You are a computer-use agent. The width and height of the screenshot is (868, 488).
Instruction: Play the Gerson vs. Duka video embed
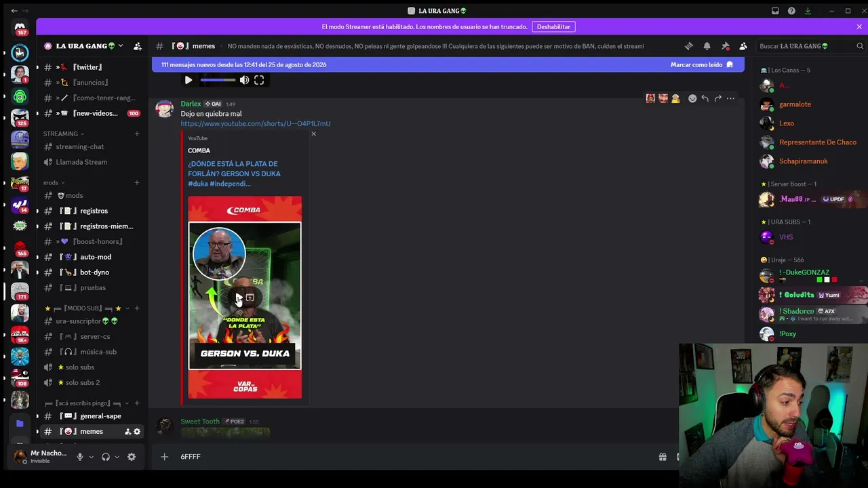239,298
